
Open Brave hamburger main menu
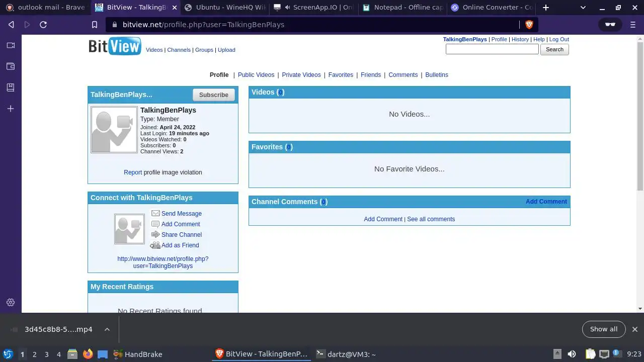pos(633,25)
